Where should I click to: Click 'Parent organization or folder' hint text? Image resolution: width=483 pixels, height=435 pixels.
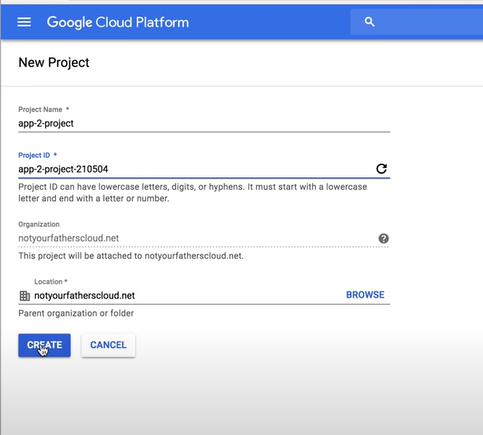(76, 313)
